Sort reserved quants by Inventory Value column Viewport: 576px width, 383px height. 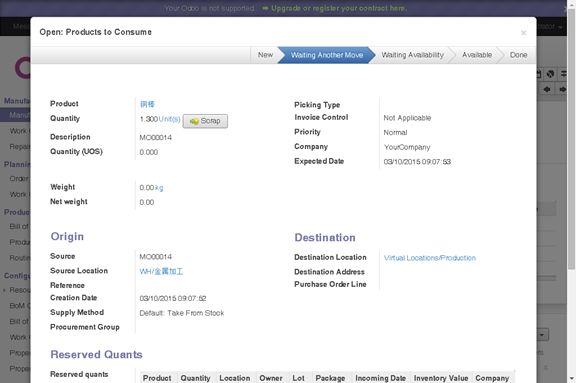[441, 378]
